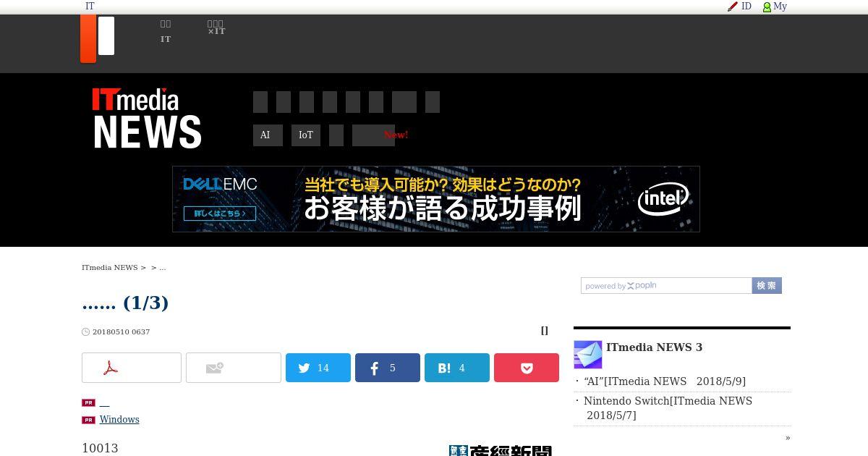868x456 pixels.
Task: Click the My link at top right
Action: 780,7
